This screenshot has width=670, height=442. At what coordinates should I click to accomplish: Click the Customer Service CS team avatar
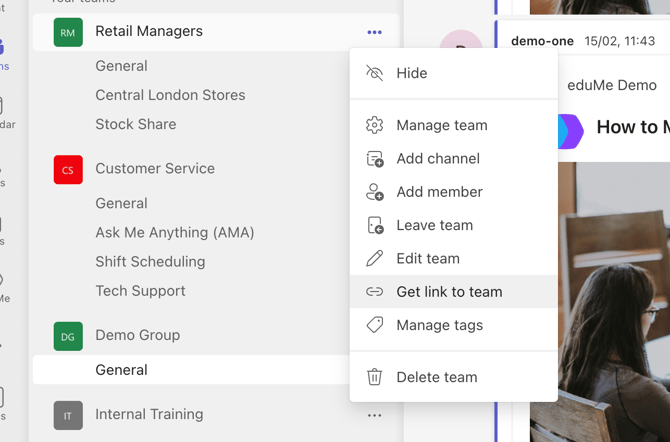coord(68,170)
